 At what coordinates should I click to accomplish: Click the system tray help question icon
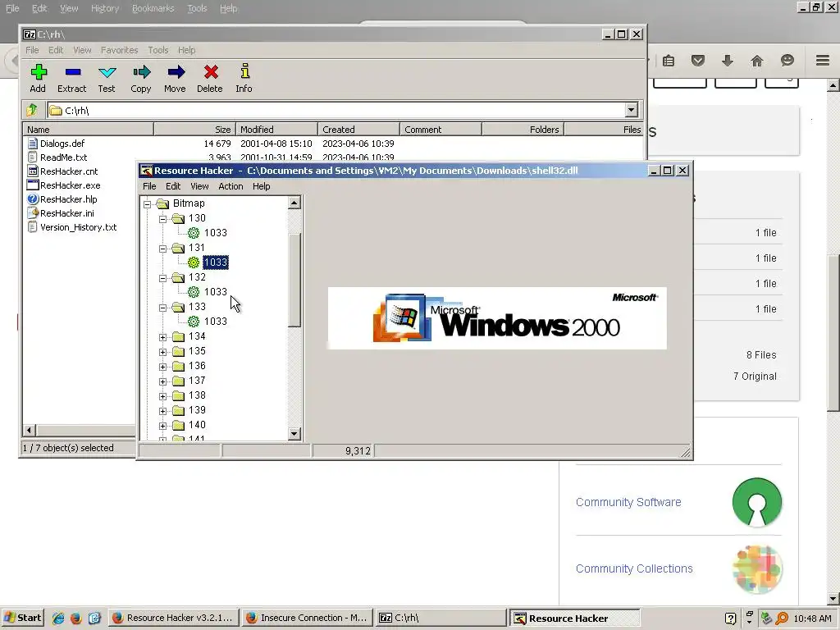click(730, 619)
